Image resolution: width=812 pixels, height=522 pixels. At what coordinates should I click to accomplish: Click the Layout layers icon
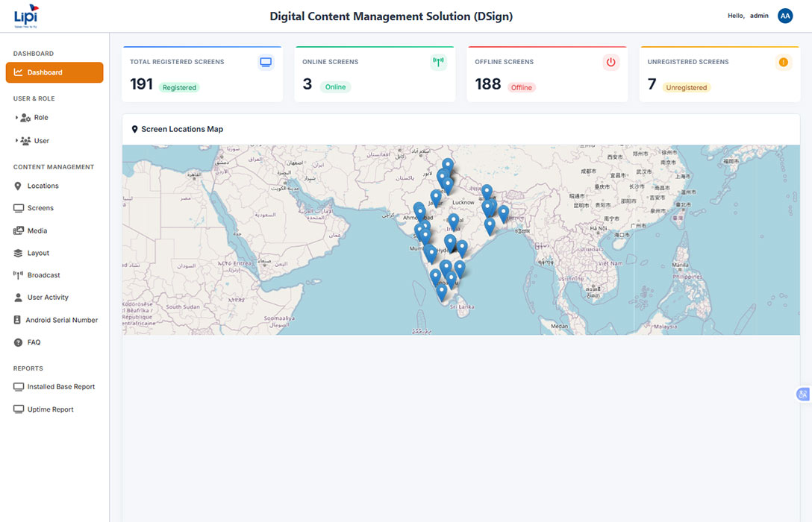click(x=18, y=253)
